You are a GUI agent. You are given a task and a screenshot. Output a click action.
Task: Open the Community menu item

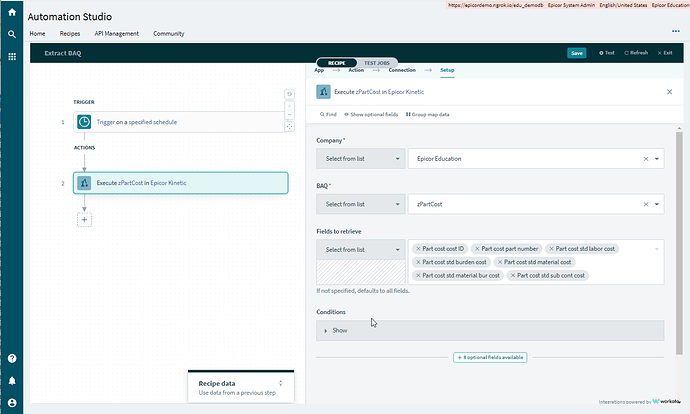pyautogui.click(x=169, y=33)
